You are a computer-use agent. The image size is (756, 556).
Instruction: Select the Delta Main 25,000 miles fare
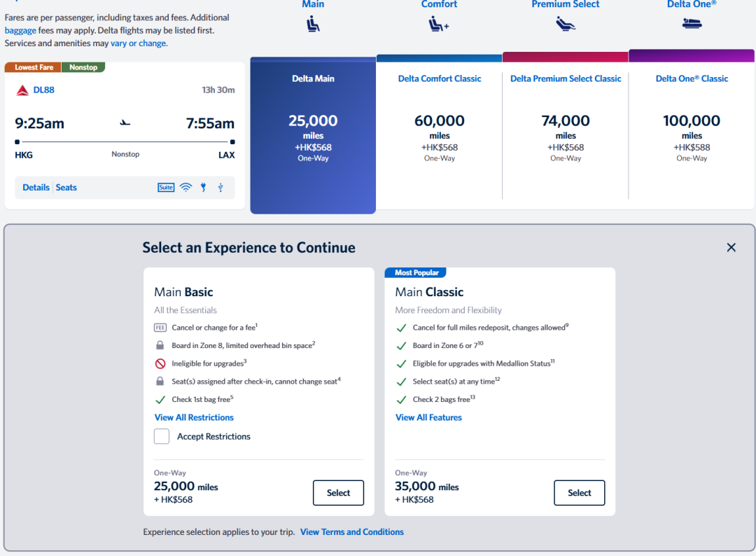coord(313,136)
